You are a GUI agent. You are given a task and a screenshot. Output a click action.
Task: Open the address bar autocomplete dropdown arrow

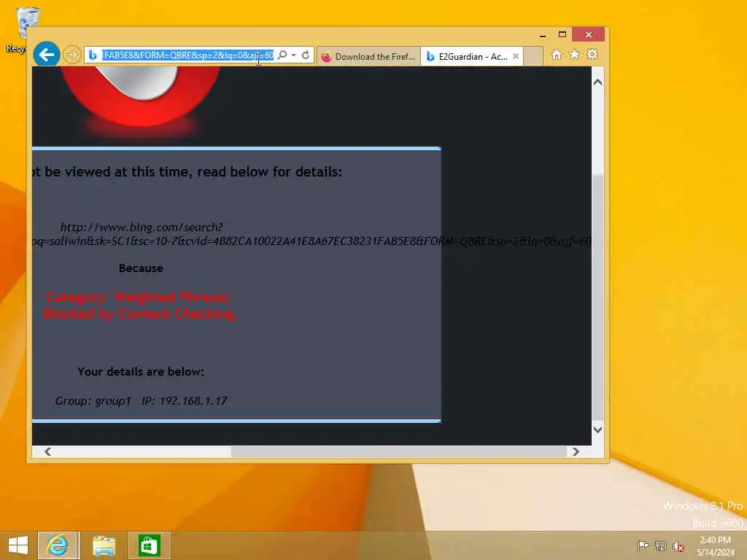[x=294, y=55]
